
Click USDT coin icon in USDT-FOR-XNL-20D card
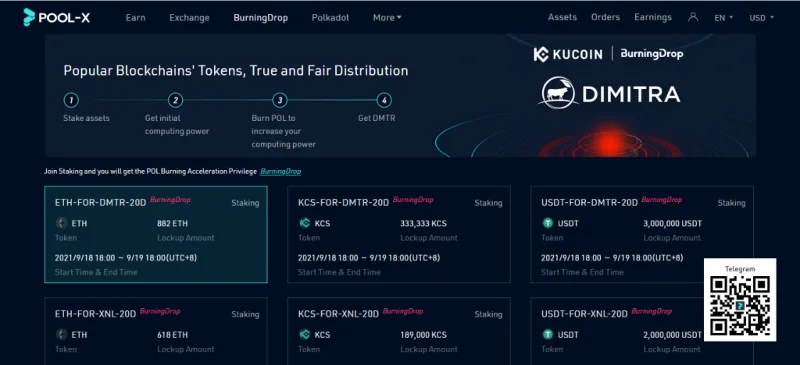tap(548, 335)
